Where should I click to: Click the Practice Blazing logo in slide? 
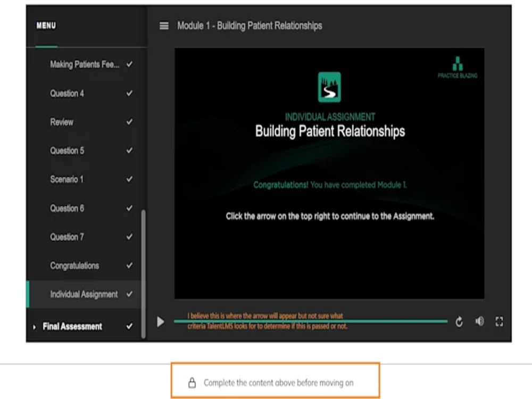(458, 67)
